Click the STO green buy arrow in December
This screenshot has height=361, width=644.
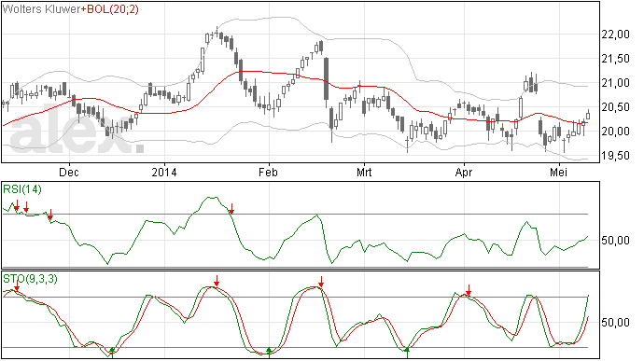112,353
